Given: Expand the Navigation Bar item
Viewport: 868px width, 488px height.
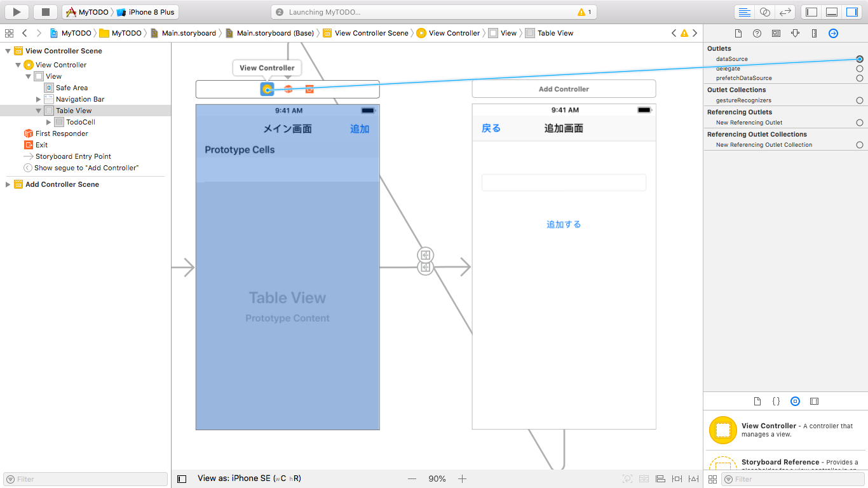Looking at the screenshot, I should [x=37, y=98].
